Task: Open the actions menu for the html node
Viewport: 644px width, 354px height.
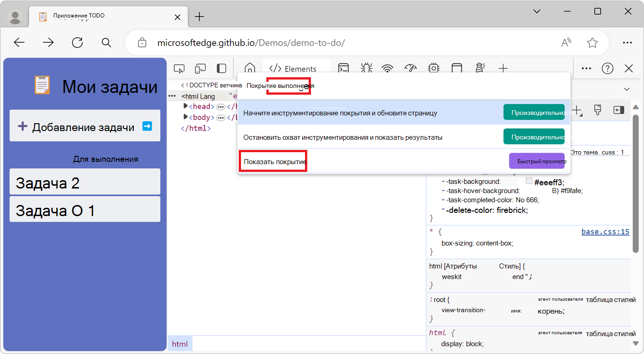Action: 172,96
